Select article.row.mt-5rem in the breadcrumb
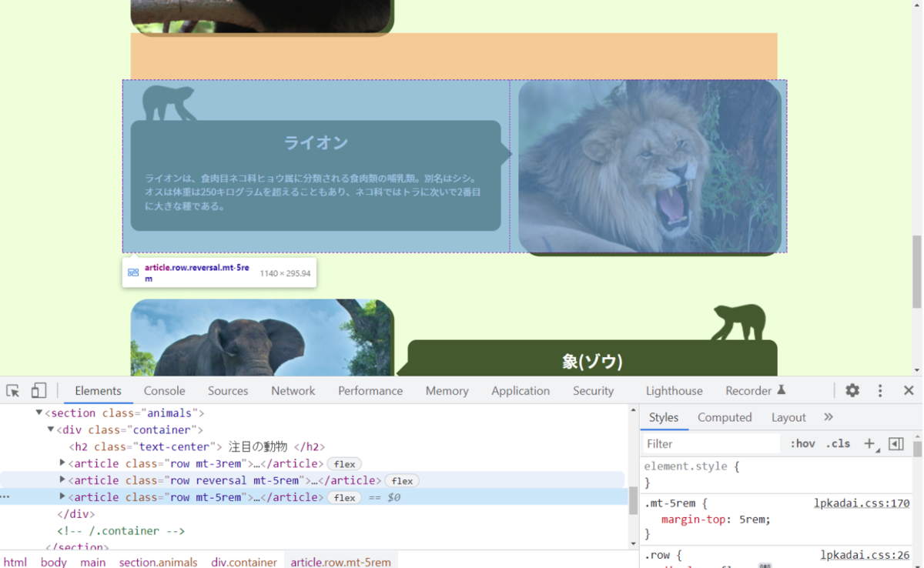 (x=340, y=562)
